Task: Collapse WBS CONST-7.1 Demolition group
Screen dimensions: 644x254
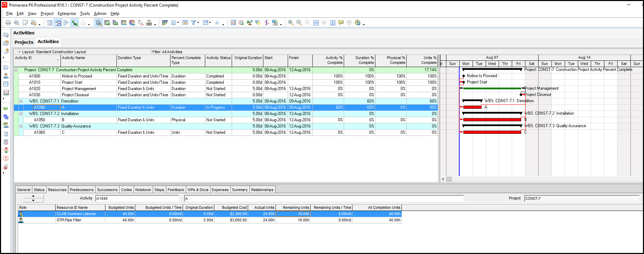Action: tap(21, 101)
